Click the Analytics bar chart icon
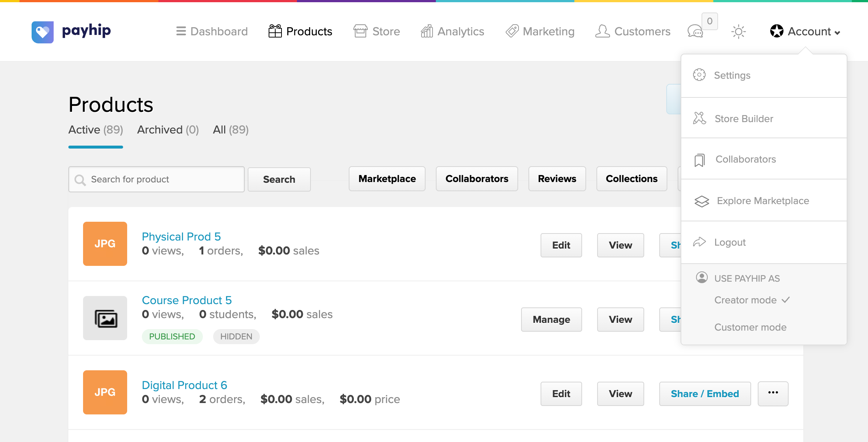This screenshot has height=442, width=868. (427, 31)
